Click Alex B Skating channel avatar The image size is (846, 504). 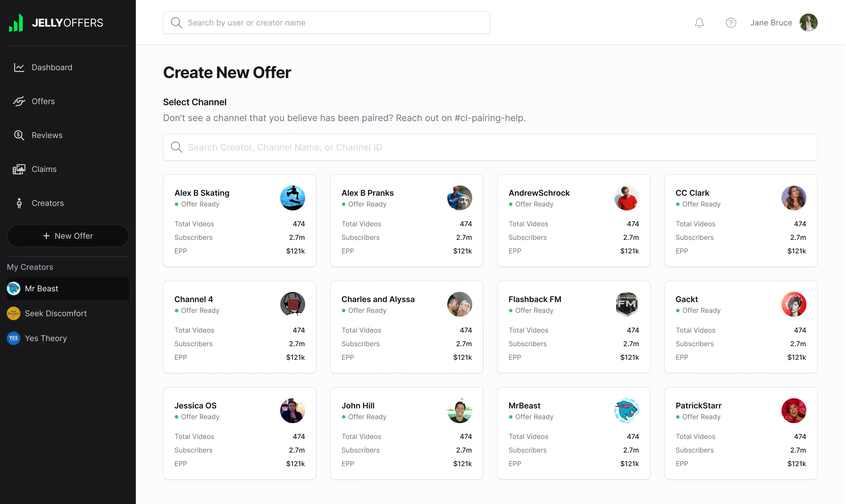[x=293, y=198]
